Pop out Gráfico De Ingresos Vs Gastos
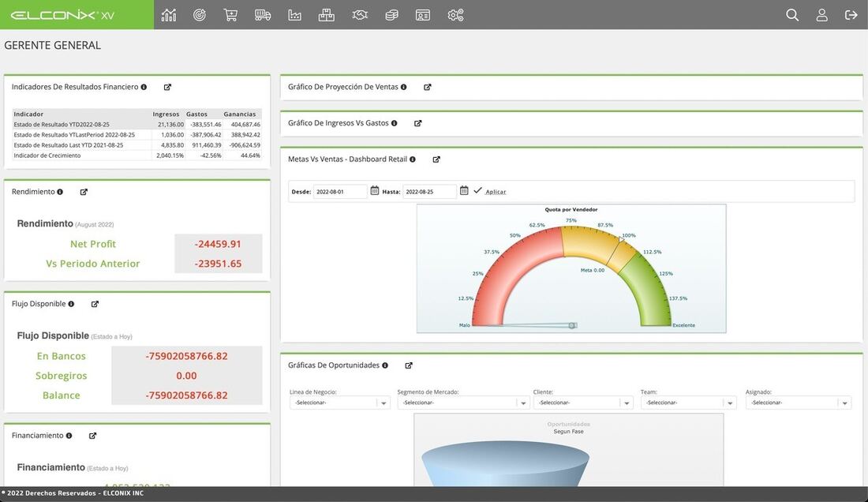Viewport: 868px width, 502px height. pos(418,123)
